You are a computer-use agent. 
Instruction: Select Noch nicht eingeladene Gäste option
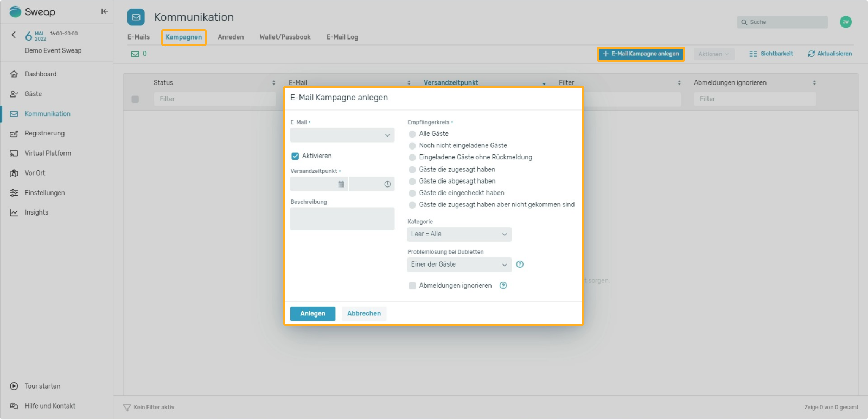412,146
